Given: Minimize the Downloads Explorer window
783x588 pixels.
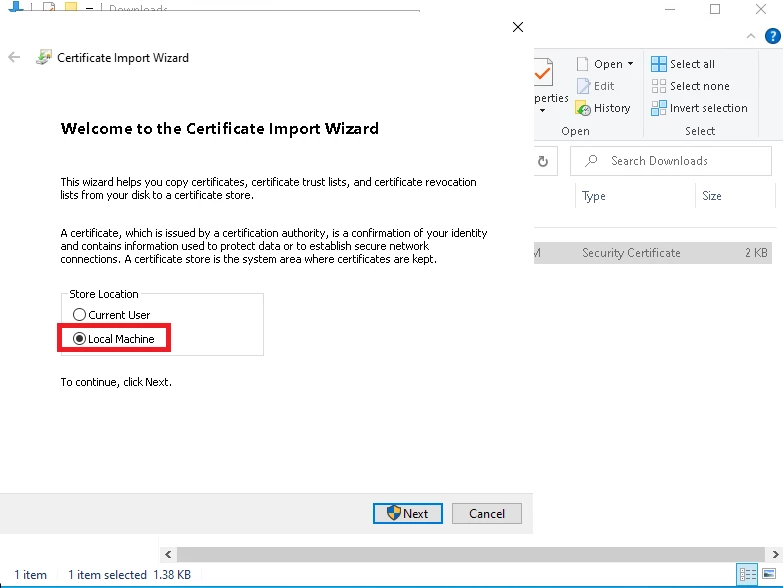Looking at the screenshot, I should click(x=670, y=9).
